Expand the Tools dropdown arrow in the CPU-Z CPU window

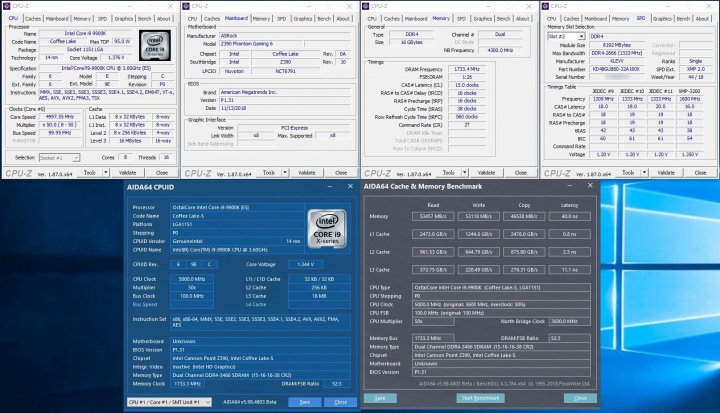coord(106,173)
